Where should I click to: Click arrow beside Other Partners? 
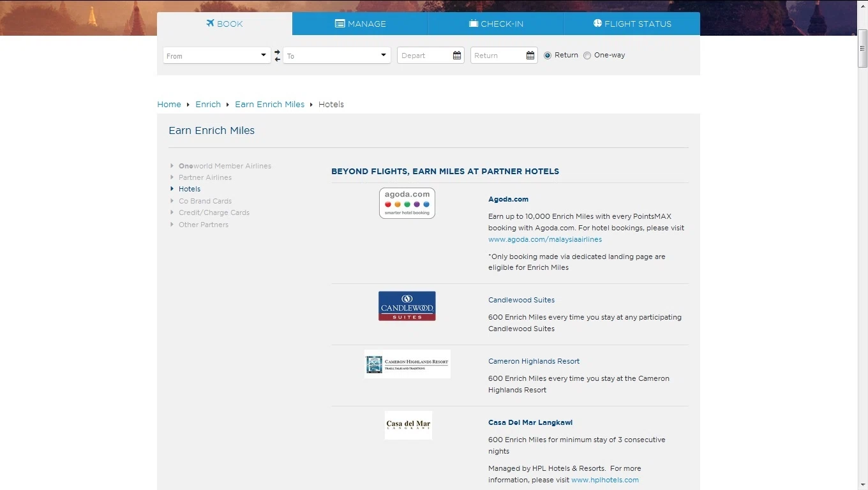[x=172, y=225]
